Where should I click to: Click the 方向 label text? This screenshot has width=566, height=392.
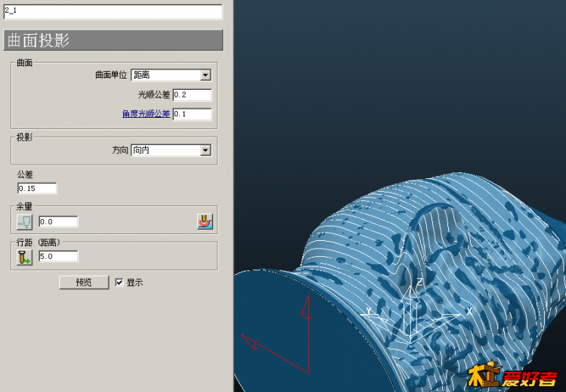pyautogui.click(x=120, y=150)
